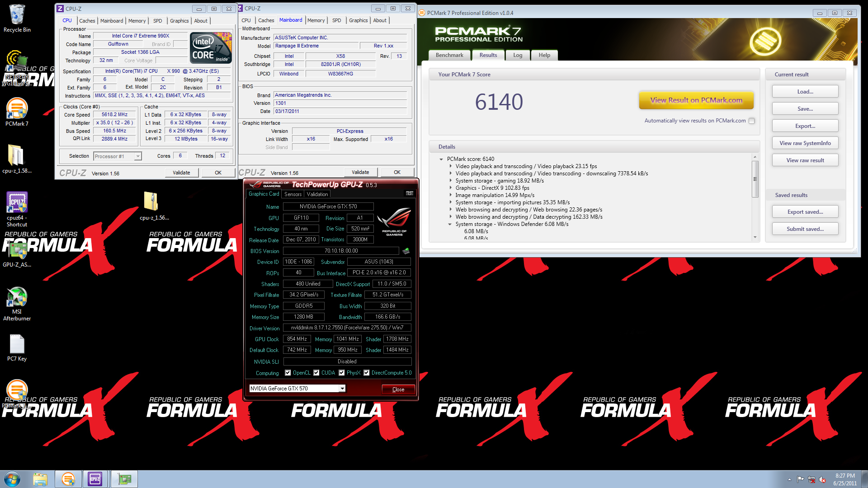The height and width of the screenshot is (488, 868).
Task: Expand Video playback 23.15 fps row
Action: pos(450,166)
